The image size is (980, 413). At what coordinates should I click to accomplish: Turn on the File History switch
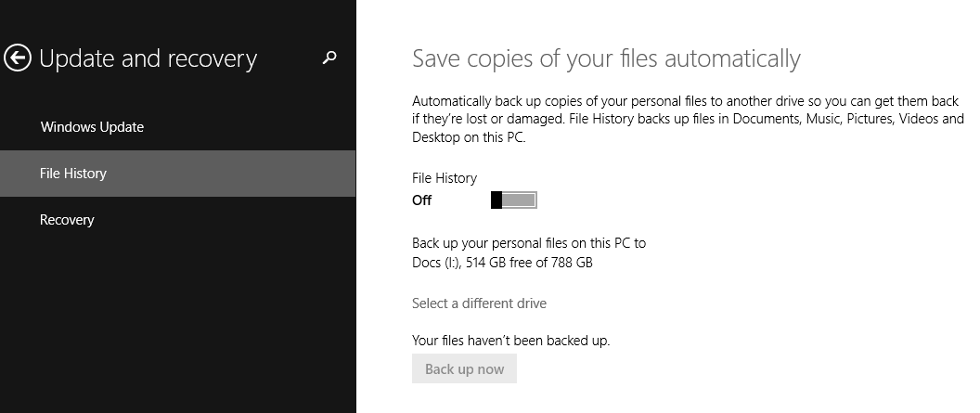(x=514, y=200)
